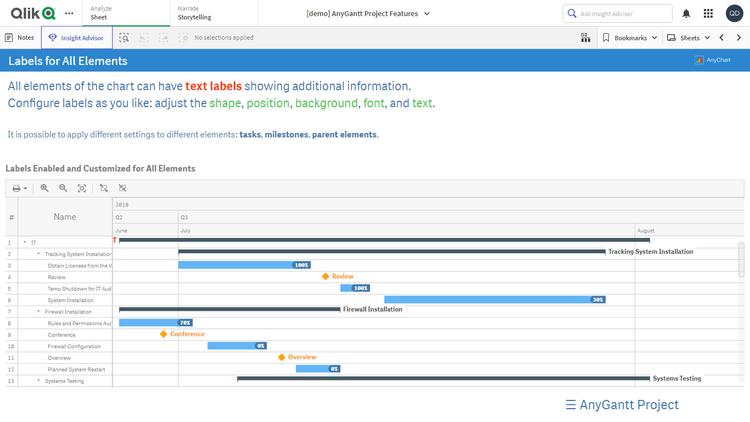Collapse the Firewall Installation parent row
750x422 pixels.
[39, 312]
